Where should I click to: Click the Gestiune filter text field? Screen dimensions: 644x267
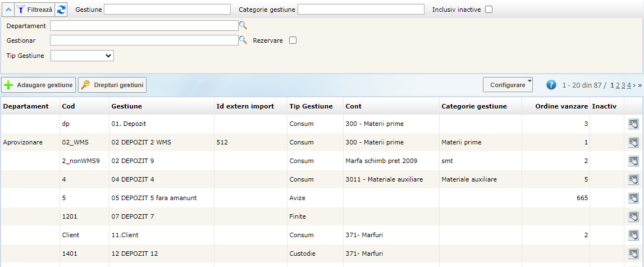pyautogui.click(x=167, y=10)
